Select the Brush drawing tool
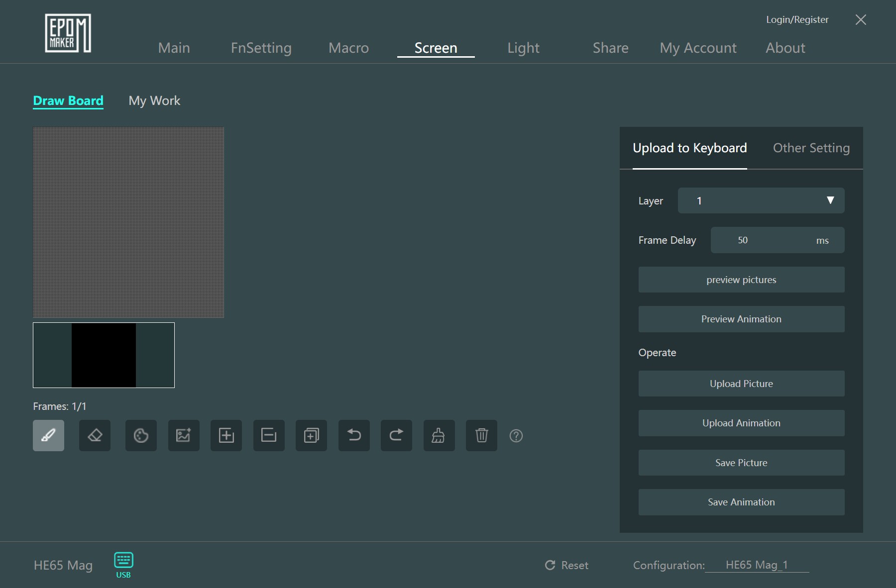The width and height of the screenshot is (896, 588). coord(48,435)
